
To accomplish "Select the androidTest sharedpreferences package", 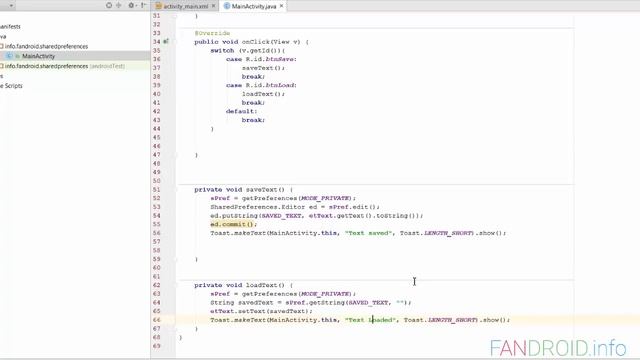I will [64, 66].
